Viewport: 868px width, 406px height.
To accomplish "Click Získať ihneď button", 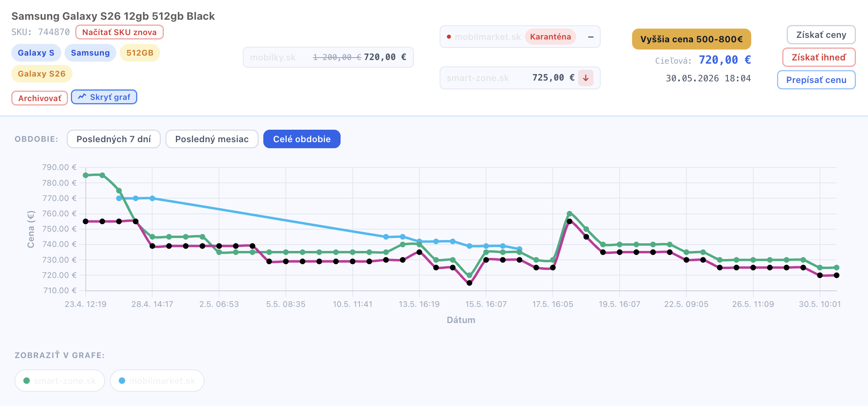I will [x=819, y=58].
